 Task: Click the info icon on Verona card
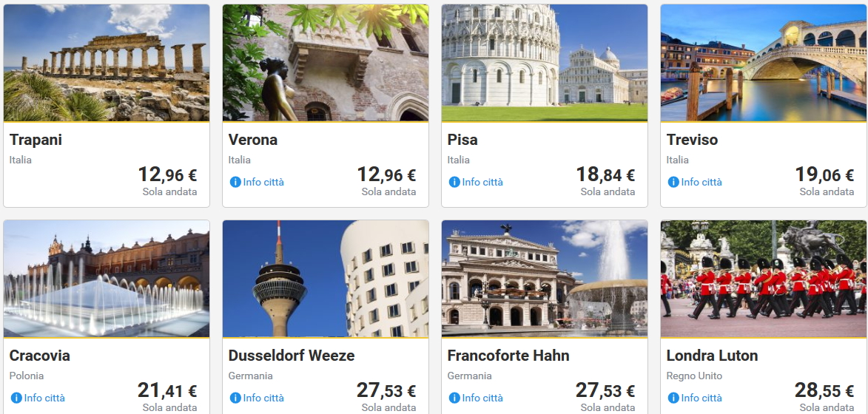click(x=235, y=182)
